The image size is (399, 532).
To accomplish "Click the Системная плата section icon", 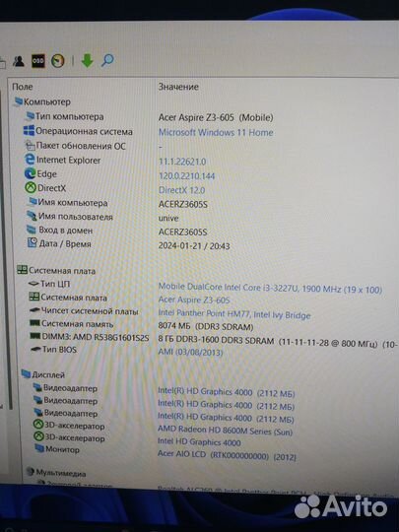I will click(x=22, y=270).
